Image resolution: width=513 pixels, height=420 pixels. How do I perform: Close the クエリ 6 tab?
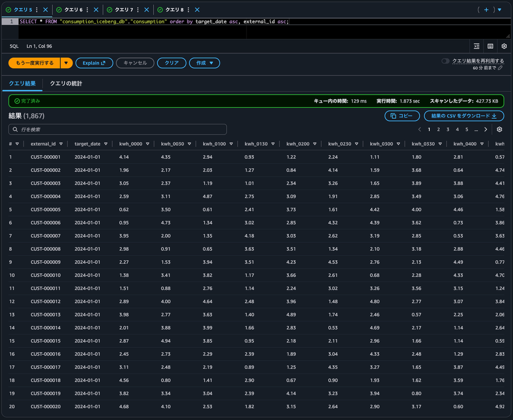click(x=96, y=10)
